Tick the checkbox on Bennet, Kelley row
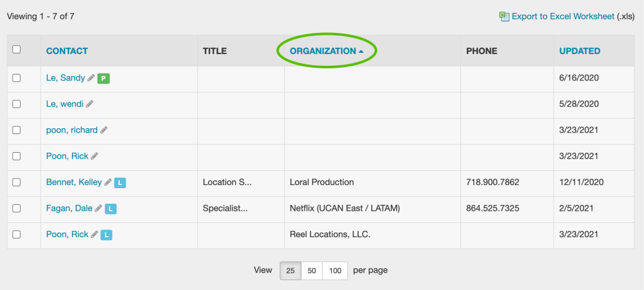Image resolution: width=644 pixels, height=290 pixels. (17, 182)
